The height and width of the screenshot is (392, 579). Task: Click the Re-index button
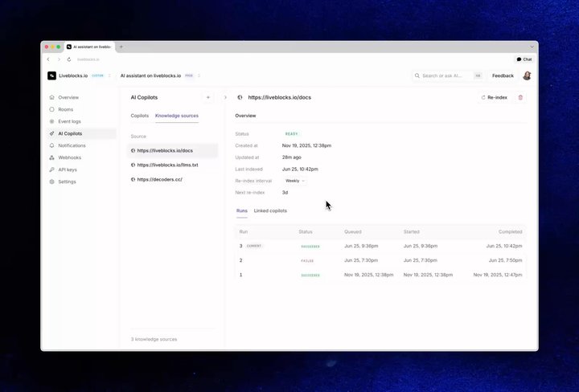pos(495,97)
